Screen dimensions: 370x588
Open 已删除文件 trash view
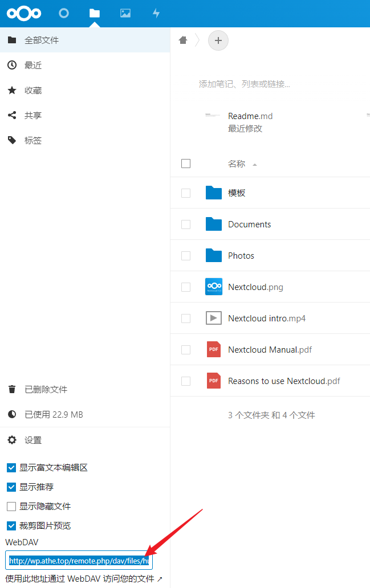coord(85,390)
